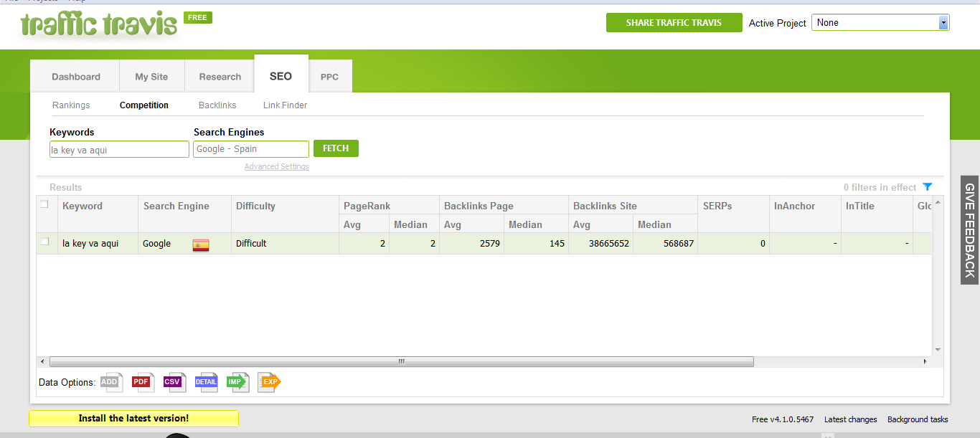Open the DETAIL report icon
The image size is (980, 438).
pyautogui.click(x=206, y=382)
